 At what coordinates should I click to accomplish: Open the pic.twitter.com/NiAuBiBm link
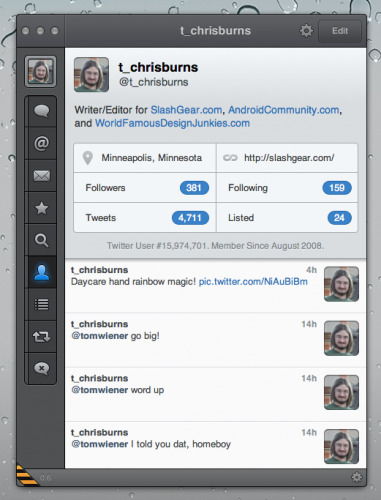pos(253,282)
